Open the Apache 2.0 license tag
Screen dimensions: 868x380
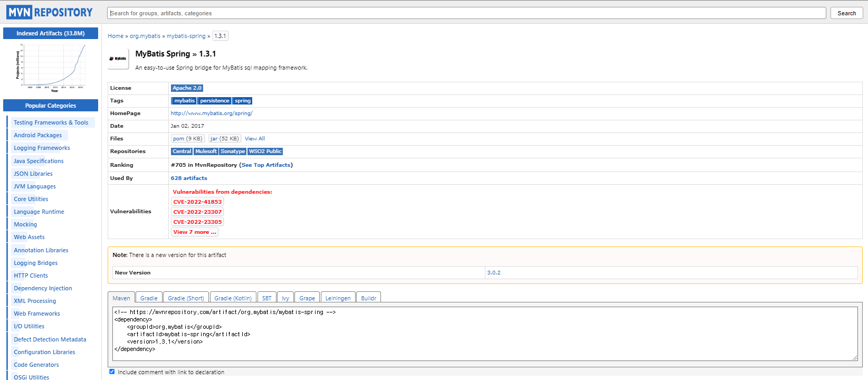187,88
